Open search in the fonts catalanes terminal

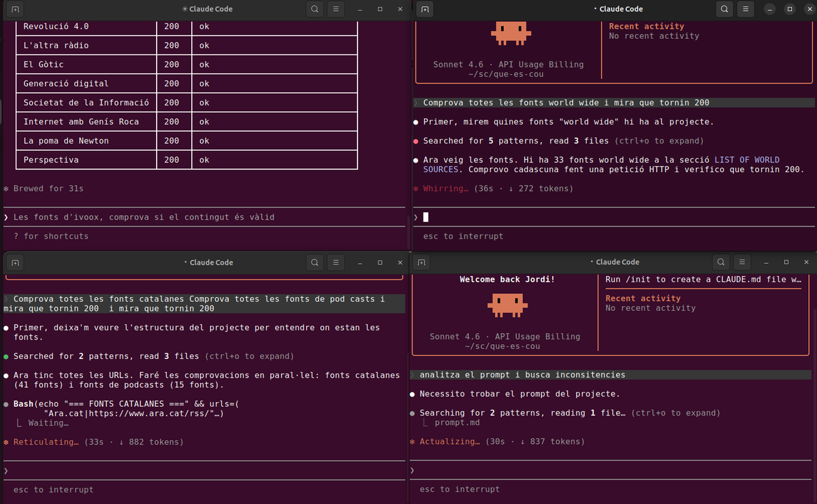coord(314,263)
